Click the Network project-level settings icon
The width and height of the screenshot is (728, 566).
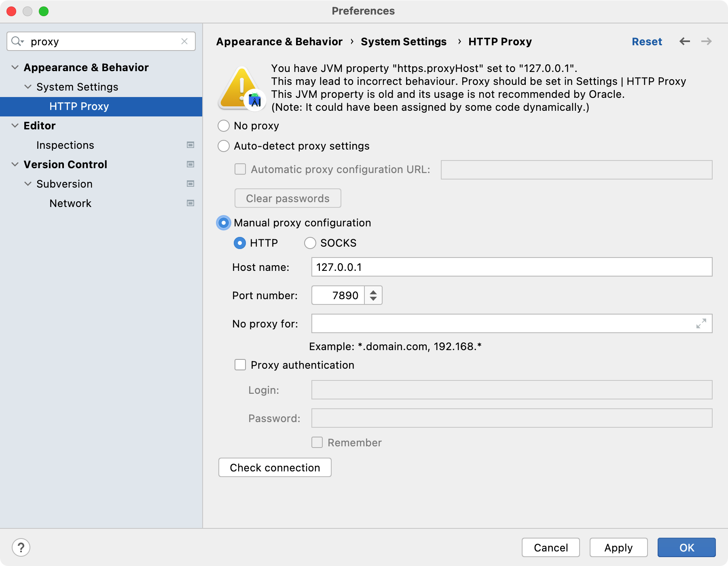pyautogui.click(x=190, y=203)
